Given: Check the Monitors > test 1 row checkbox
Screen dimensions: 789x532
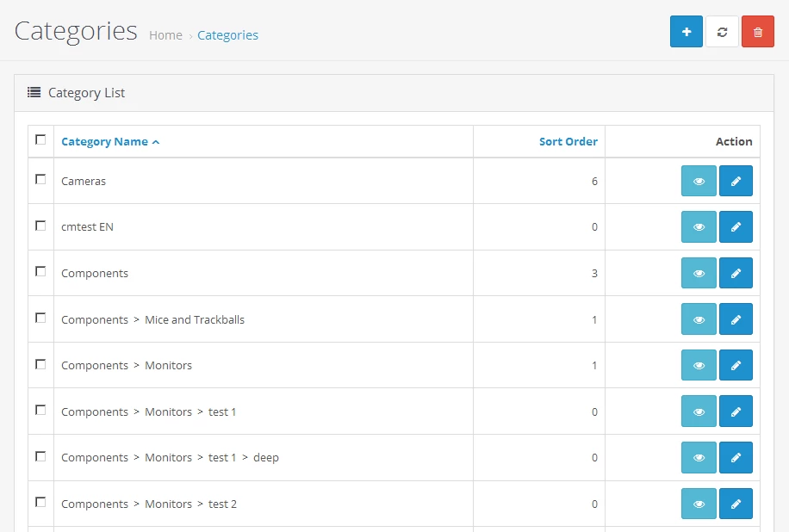Looking at the screenshot, I should tap(40, 411).
